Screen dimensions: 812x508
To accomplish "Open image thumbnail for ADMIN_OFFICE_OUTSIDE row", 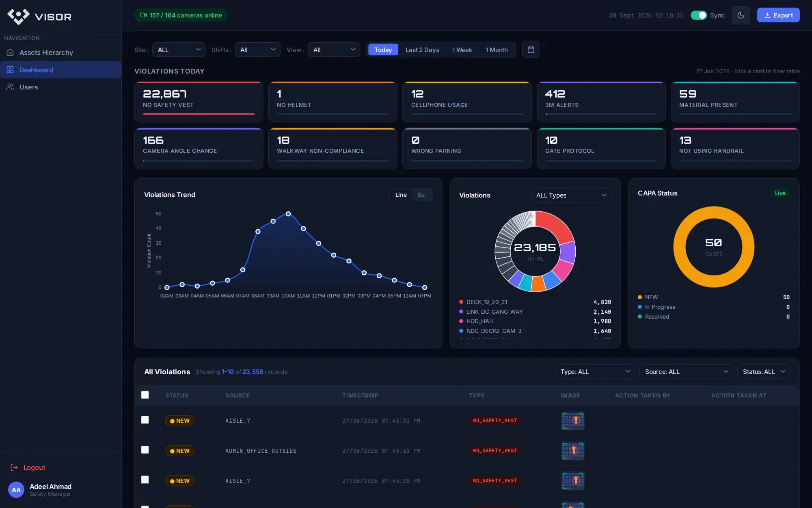I will click(x=572, y=451).
